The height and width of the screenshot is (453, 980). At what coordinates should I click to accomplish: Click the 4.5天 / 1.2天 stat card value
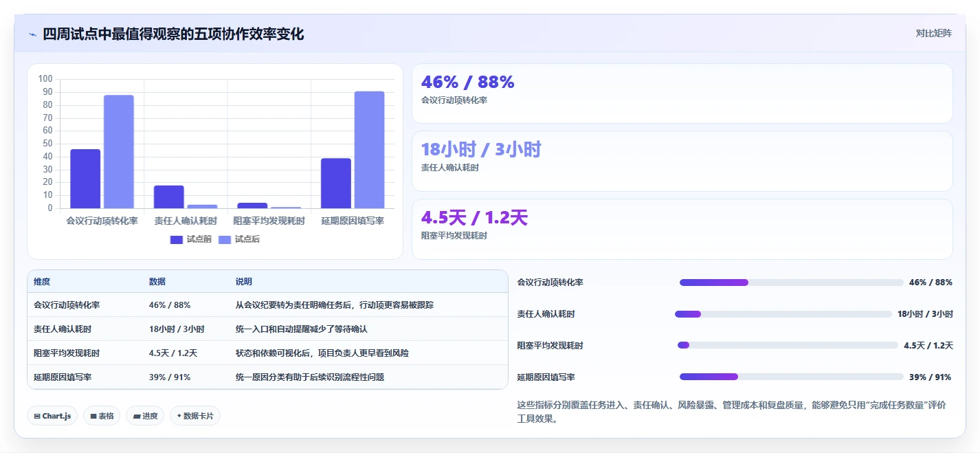tap(474, 218)
